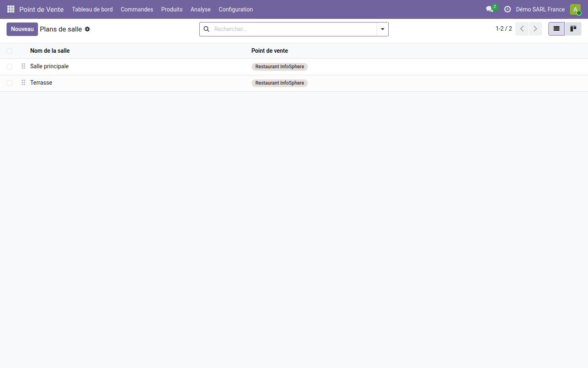Click the gear icon beside Plans de salle
This screenshot has height=368, width=588.
pyautogui.click(x=87, y=29)
